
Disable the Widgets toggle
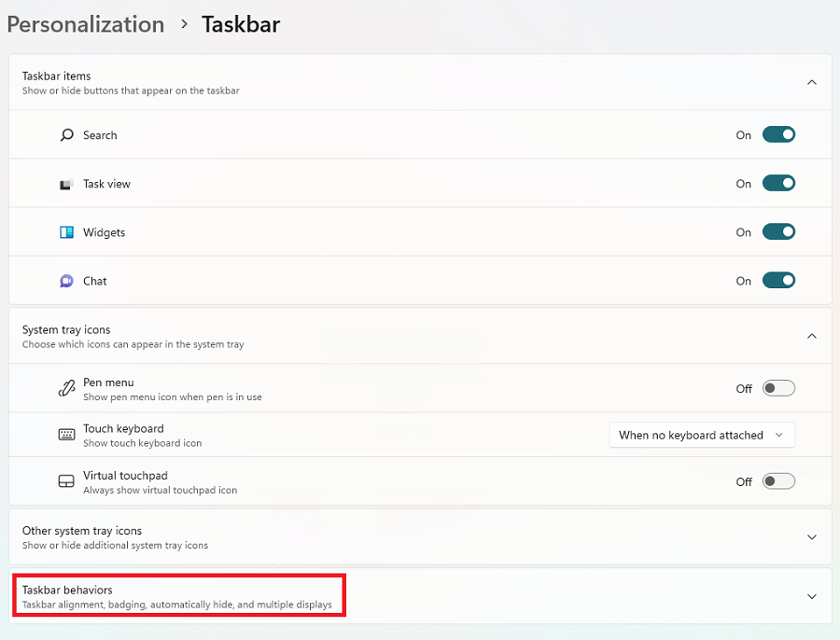point(778,232)
